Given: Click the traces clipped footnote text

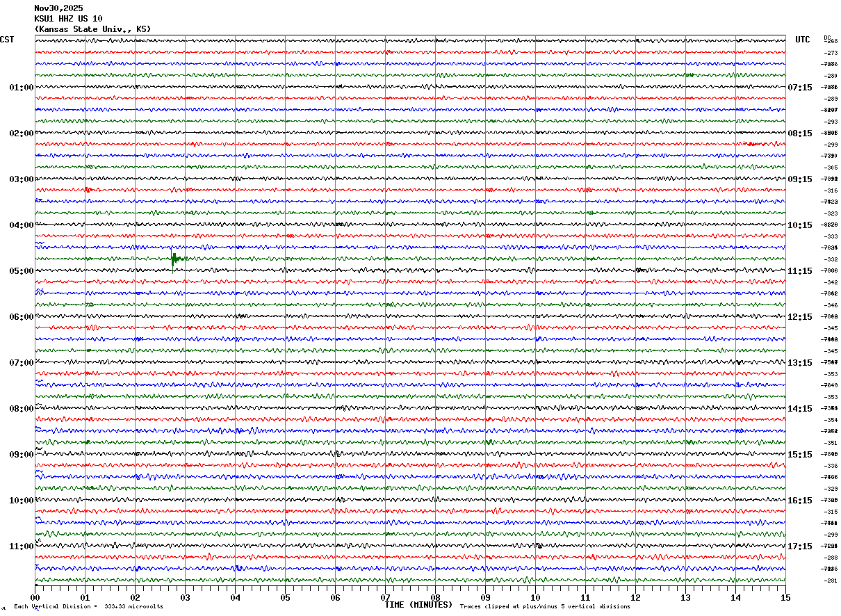Looking at the screenshot, I should (x=545, y=607).
